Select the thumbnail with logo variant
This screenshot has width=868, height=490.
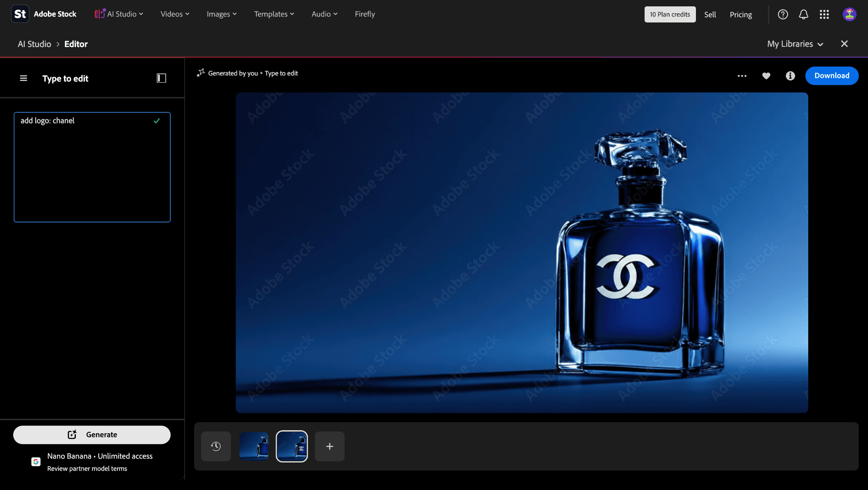[292, 446]
